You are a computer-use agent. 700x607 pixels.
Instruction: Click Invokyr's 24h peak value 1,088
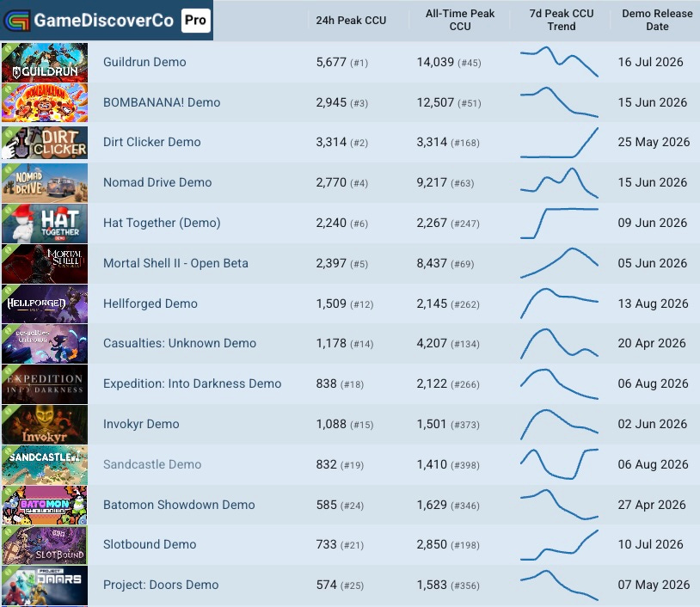click(x=331, y=424)
